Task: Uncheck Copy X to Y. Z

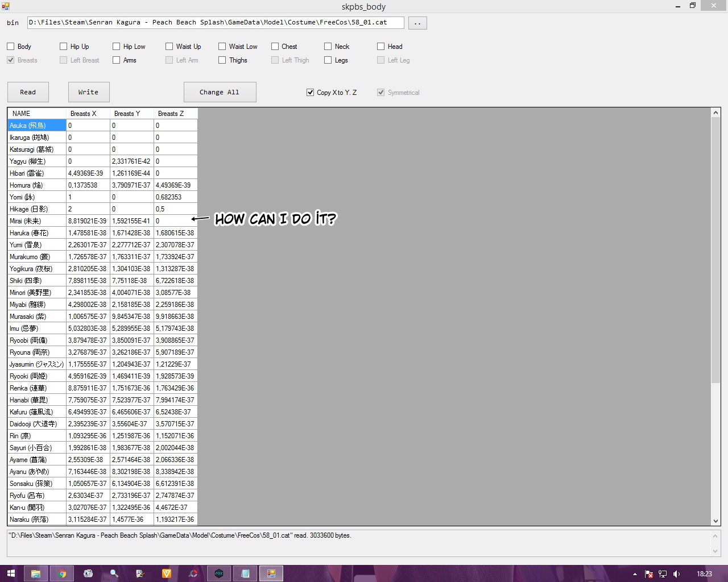Action: pos(311,93)
